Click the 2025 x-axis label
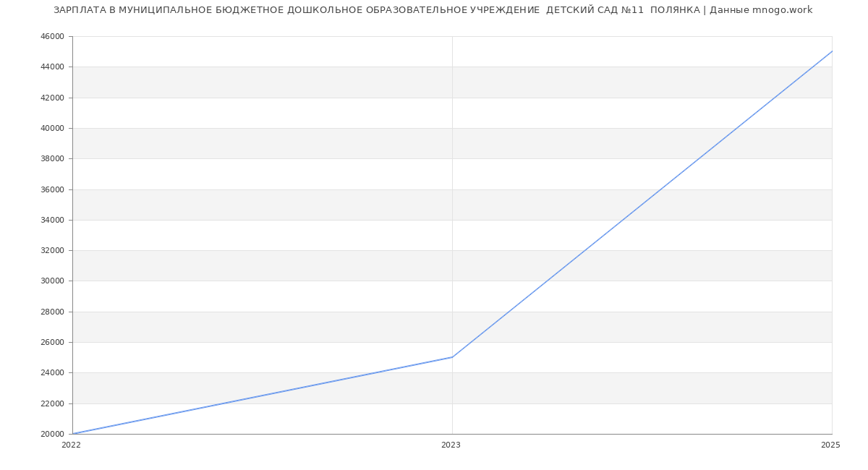 (x=830, y=445)
